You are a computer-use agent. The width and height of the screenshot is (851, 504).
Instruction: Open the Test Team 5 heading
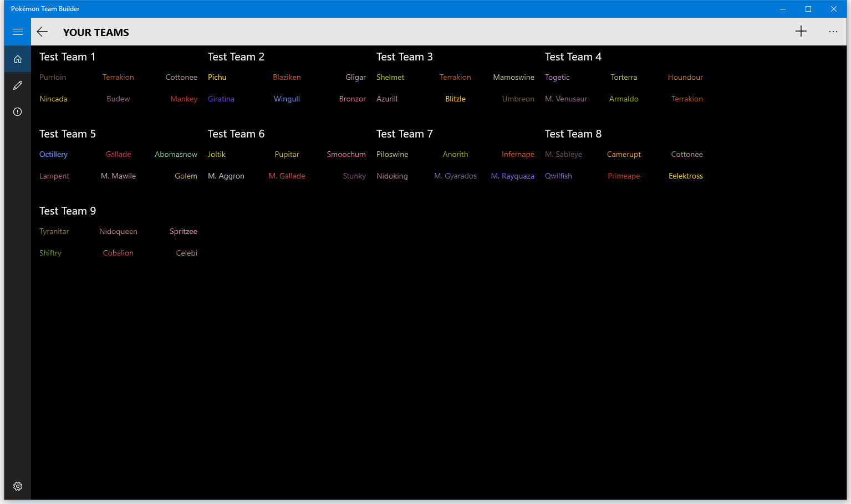[68, 134]
